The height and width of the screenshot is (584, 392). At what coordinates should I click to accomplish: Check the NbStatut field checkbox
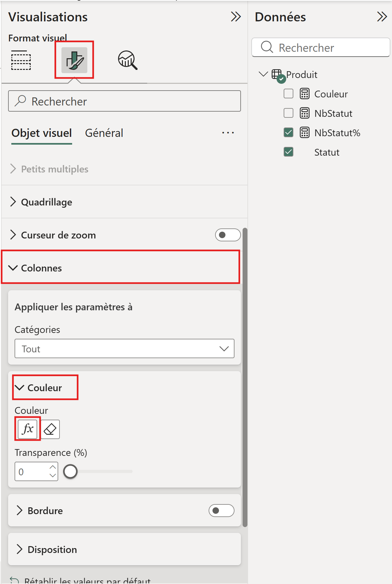(x=289, y=113)
